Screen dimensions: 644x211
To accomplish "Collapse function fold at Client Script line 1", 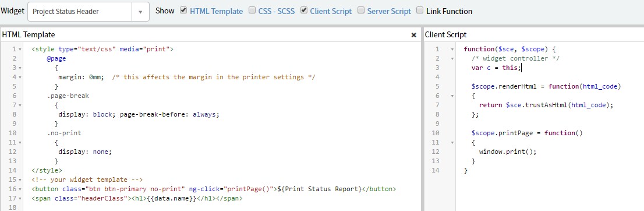I will tap(452, 50).
